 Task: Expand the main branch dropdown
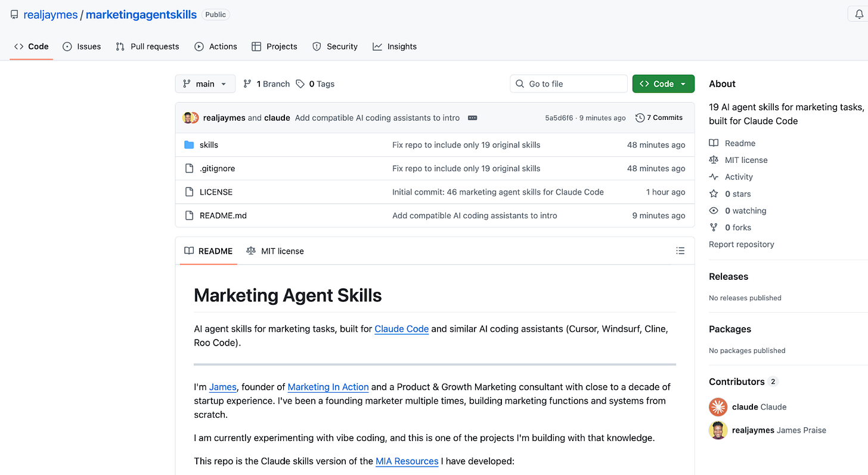click(x=205, y=84)
